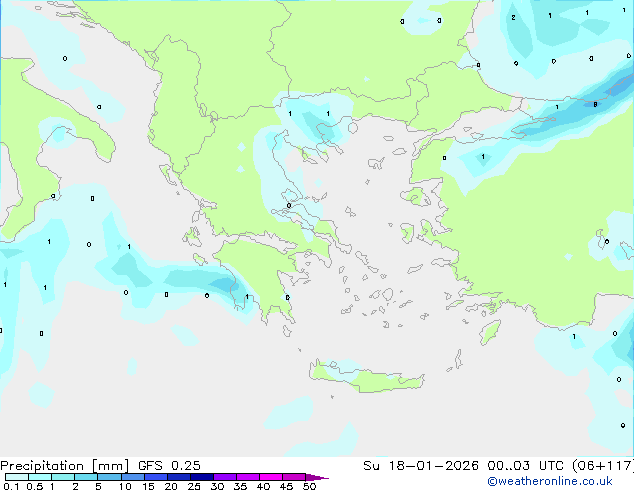Click the legend value label '35'
The height and width of the screenshot is (490, 634).
click(240, 486)
